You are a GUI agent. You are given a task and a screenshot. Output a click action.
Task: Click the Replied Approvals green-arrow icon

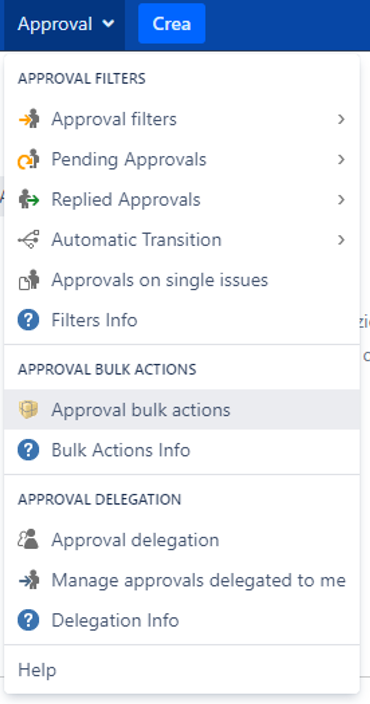[28, 200]
